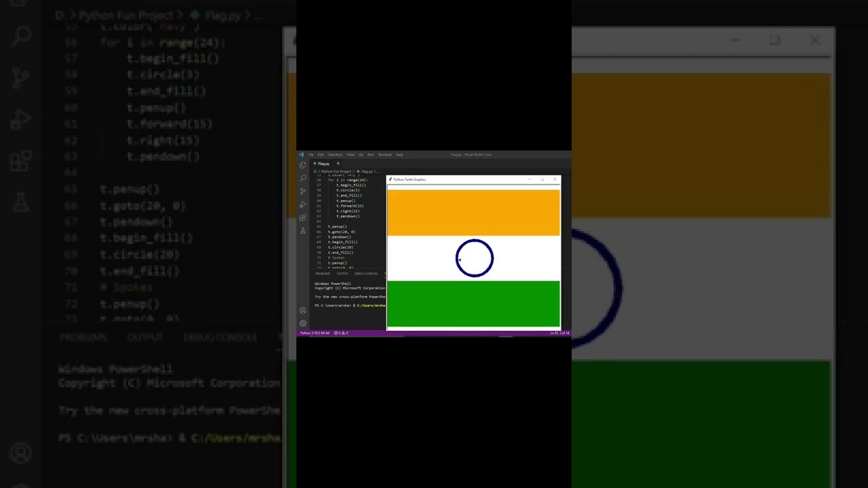Close the Flag.py editor tab
The image size is (868, 488).
click(338, 163)
